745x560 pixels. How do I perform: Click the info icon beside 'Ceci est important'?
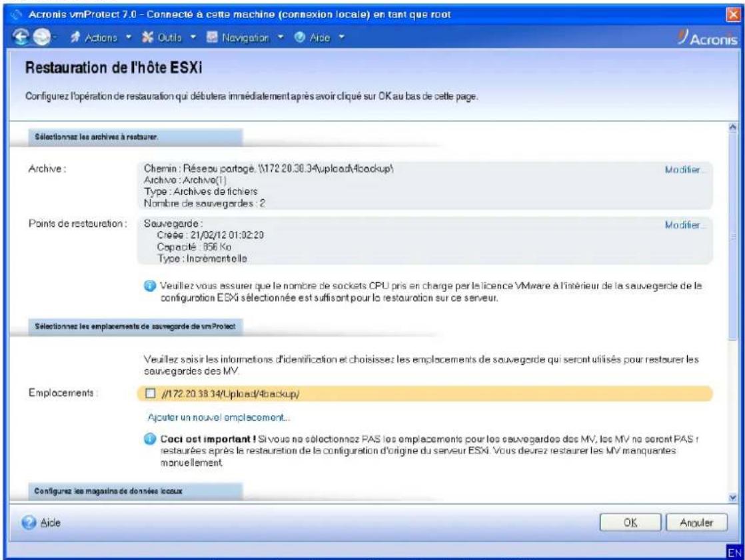[x=150, y=439]
